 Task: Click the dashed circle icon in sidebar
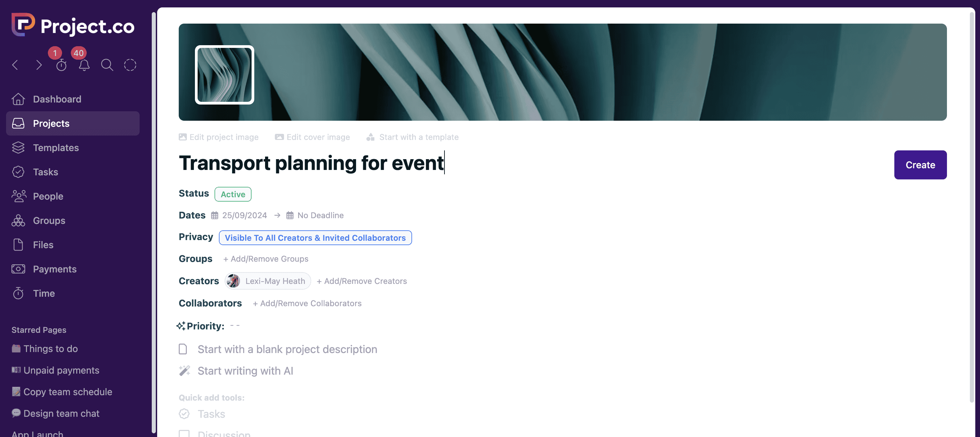(130, 65)
